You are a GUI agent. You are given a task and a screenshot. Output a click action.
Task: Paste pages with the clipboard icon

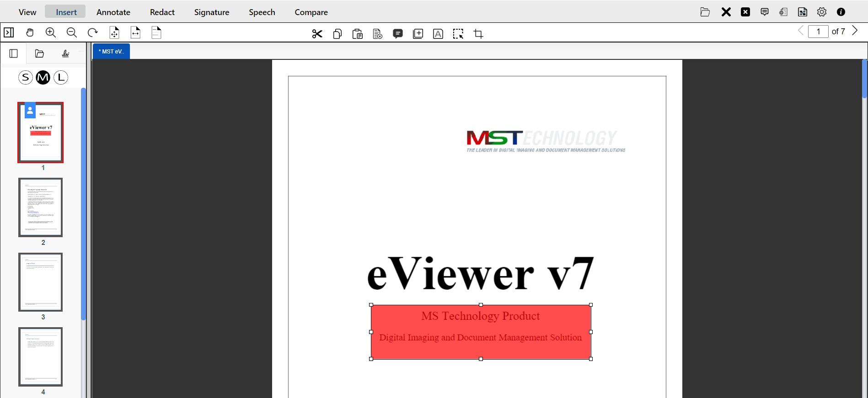(358, 34)
